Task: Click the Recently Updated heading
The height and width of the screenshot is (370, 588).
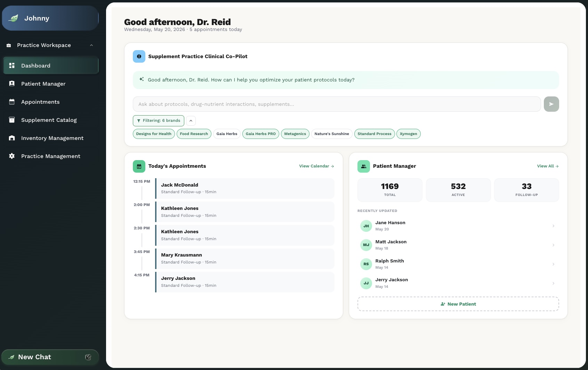Action: (377, 211)
